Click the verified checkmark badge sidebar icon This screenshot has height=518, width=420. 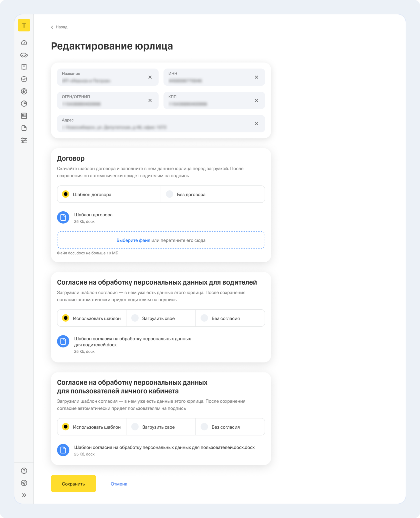pos(24,79)
